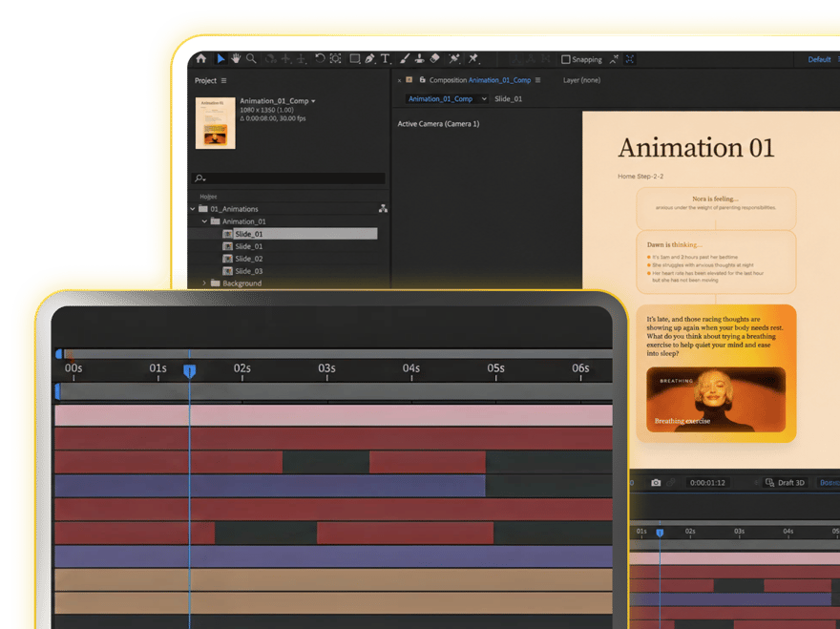This screenshot has width=840, height=629.
Task: Click the 04s mark on large timeline ruler
Action: click(x=411, y=368)
